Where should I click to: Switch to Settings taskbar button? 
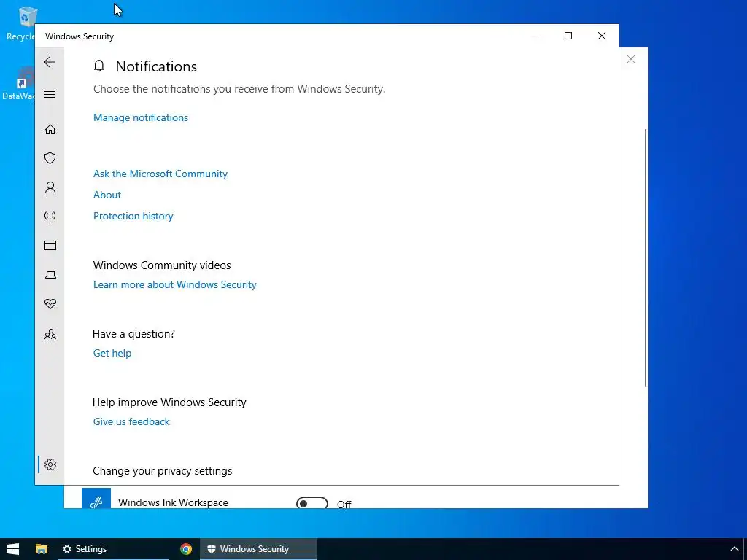(114, 549)
